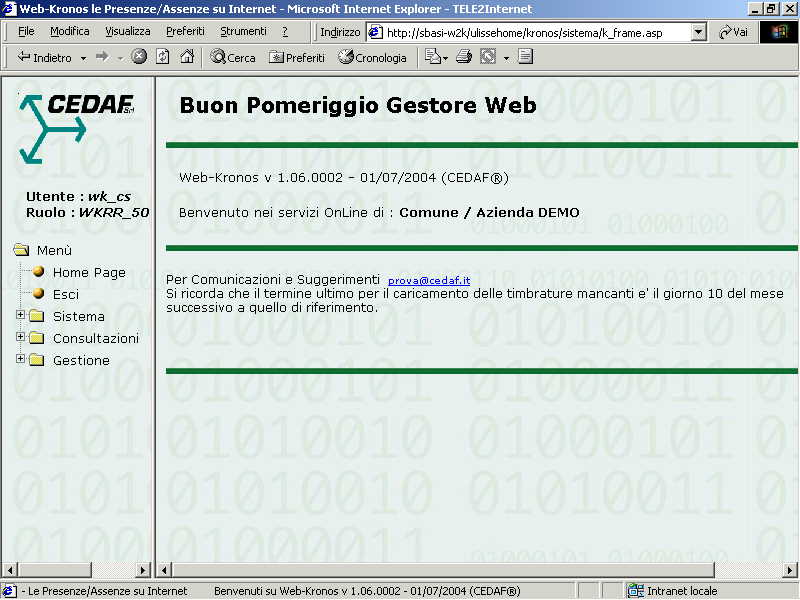The image size is (800, 600).
Task: Expand the Sistema folder plus sign
Action: [x=20, y=315]
